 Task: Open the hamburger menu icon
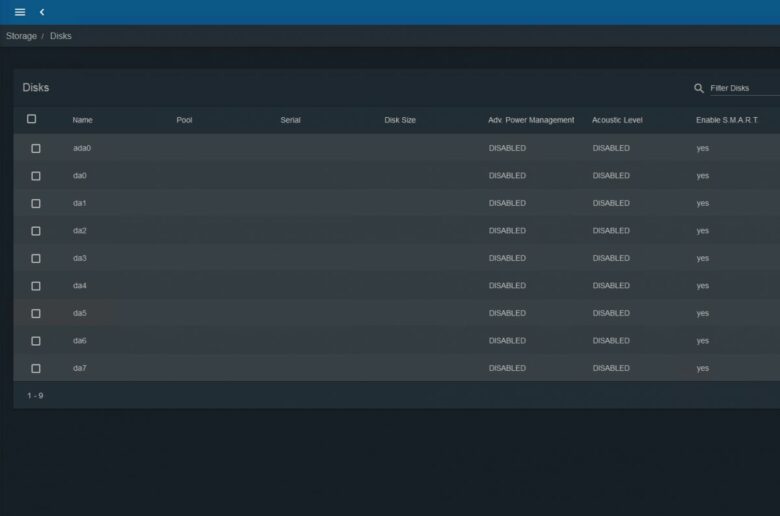click(20, 12)
